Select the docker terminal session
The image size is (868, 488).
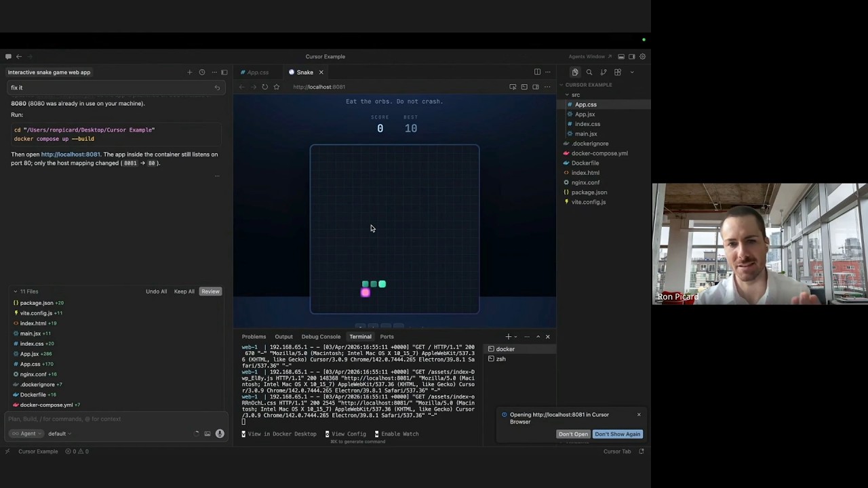521,349
